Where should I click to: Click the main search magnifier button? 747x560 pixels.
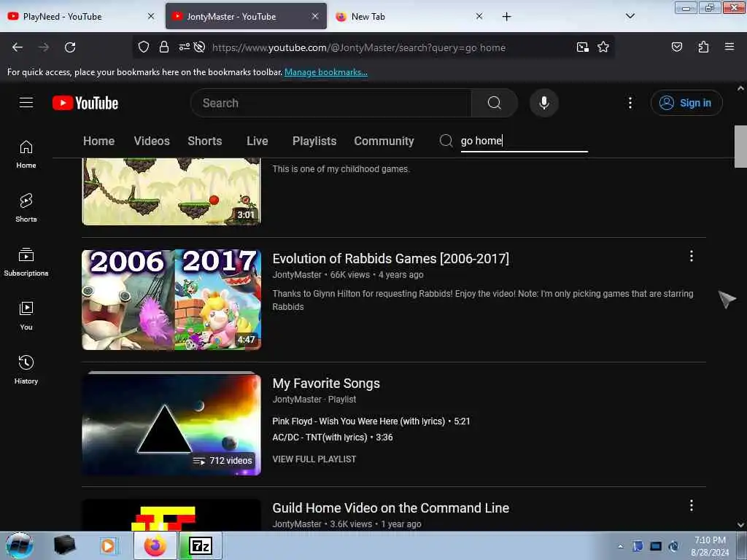click(x=494, y=103)
